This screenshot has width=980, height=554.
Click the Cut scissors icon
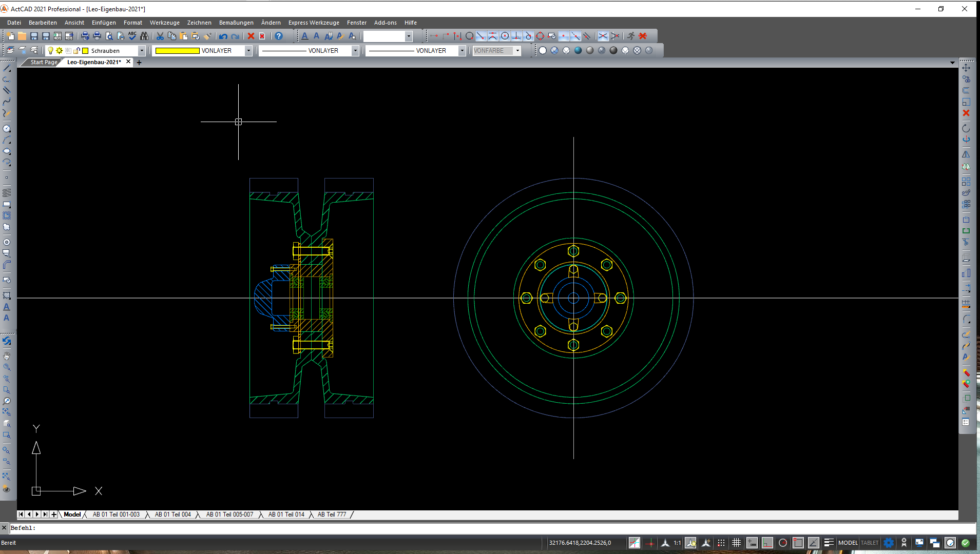160,36
